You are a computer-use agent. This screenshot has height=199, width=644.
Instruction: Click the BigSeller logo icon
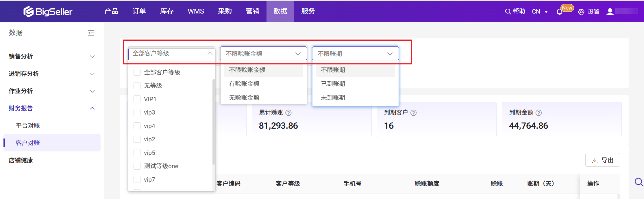tap(28, 12)
